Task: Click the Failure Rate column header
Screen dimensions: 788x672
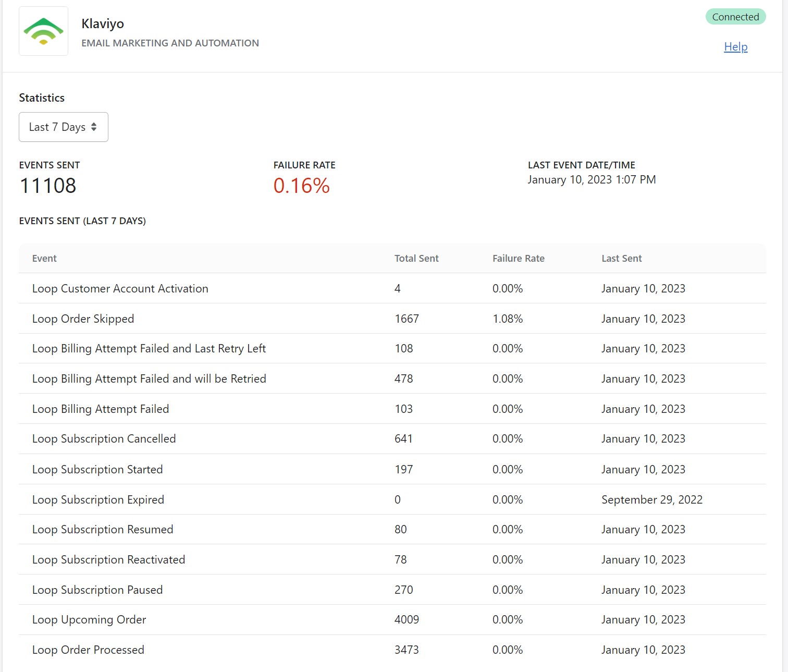Action: [x=518, y=259]
